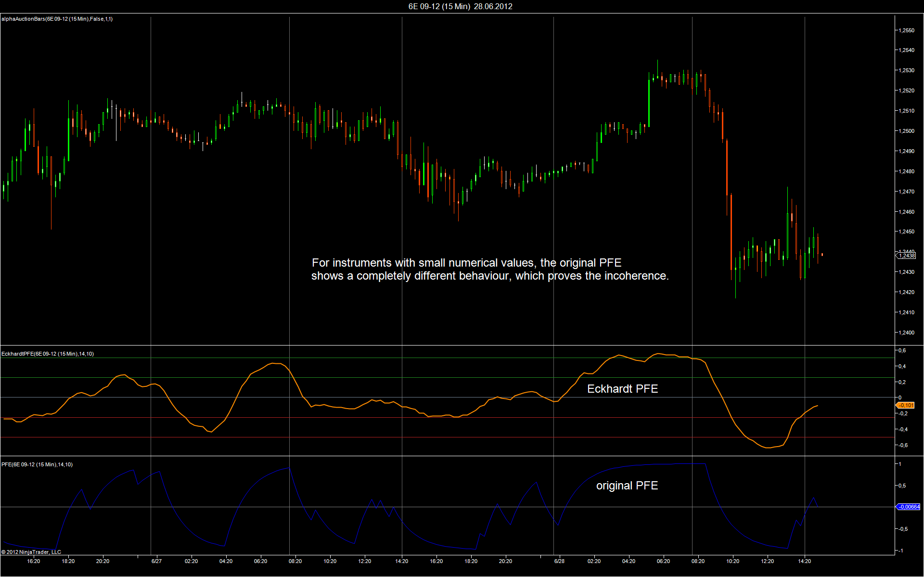Click the 1,2490 price axis label
Image resolution: width=924 pixels, height=577 pixels.
click(x=906, y=151)
